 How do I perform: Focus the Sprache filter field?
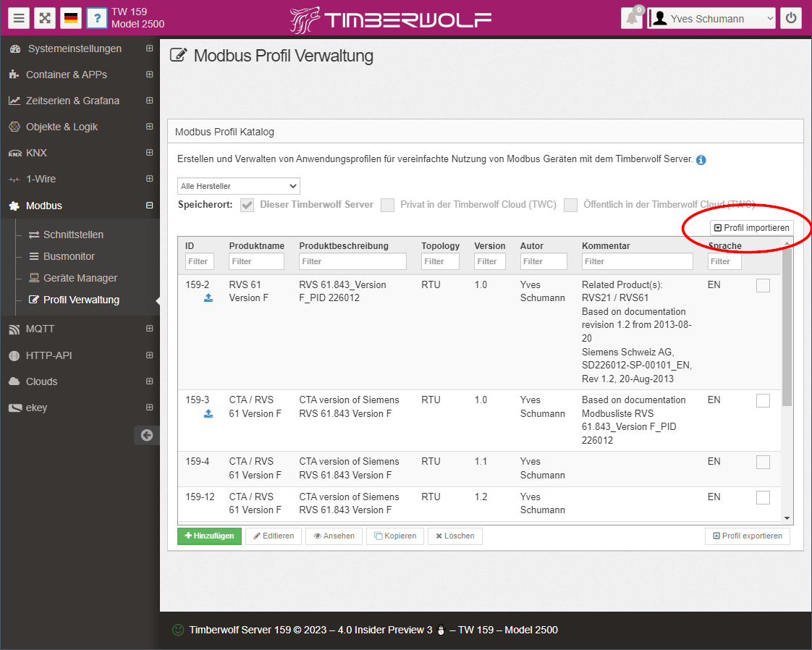(724, 261)
